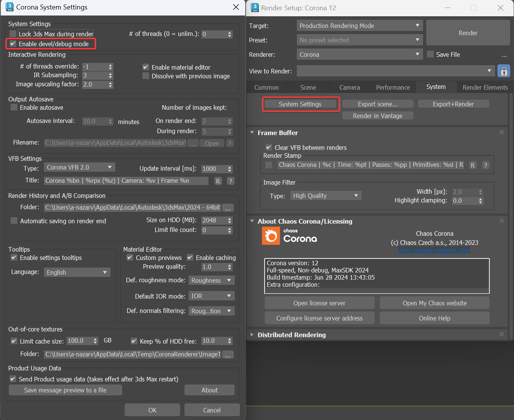The image size is (514, 420).
Task: Switch to the Performance tab
Action: click(393, 87)
